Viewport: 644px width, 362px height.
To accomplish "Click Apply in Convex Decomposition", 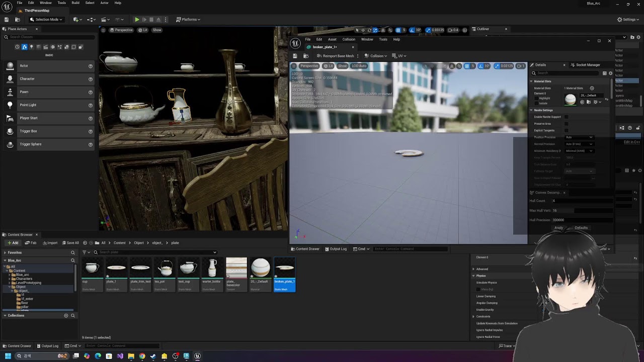I will [558, 228].
